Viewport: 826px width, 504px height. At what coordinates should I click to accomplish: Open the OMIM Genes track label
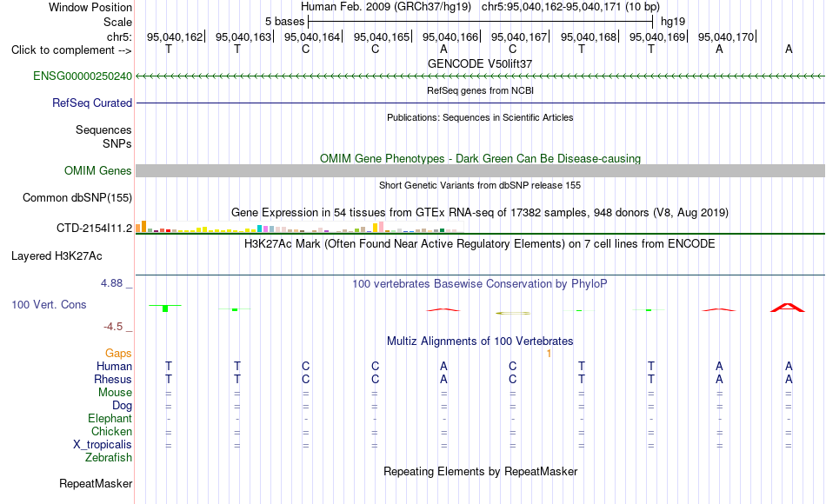pos(97,170)
